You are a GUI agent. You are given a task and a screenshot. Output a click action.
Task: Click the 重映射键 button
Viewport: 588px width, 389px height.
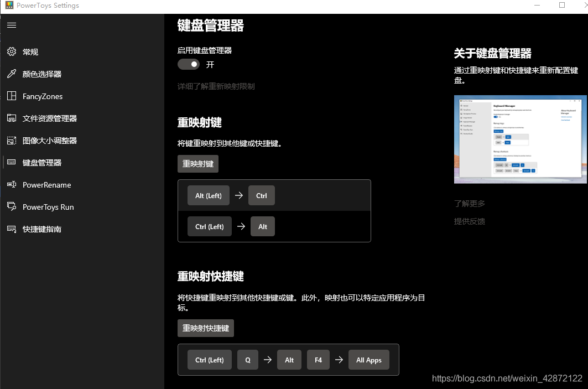click(198, 164)
